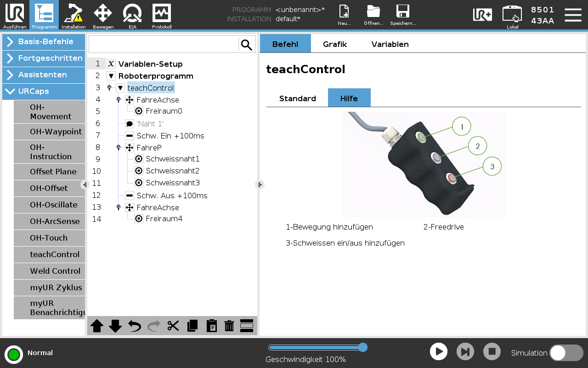
Task: Insert an OH-Waypoint URCap node
Action: coord(49,132)
